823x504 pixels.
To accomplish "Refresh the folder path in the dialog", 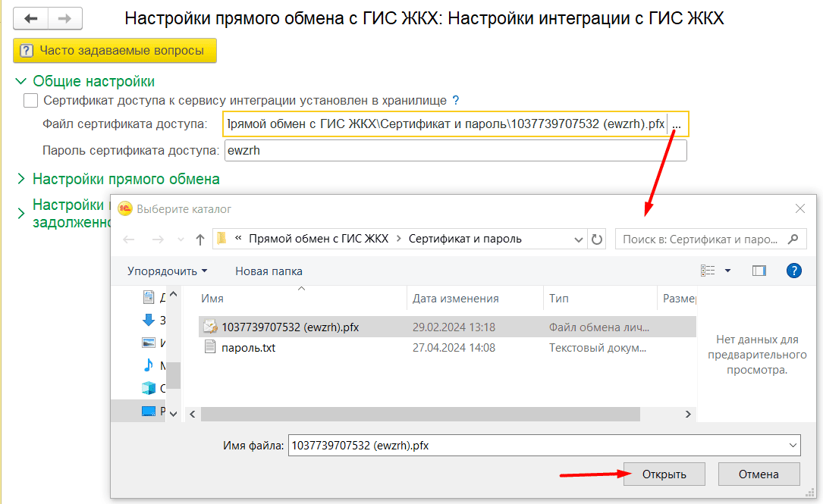I will coord(597,239).
